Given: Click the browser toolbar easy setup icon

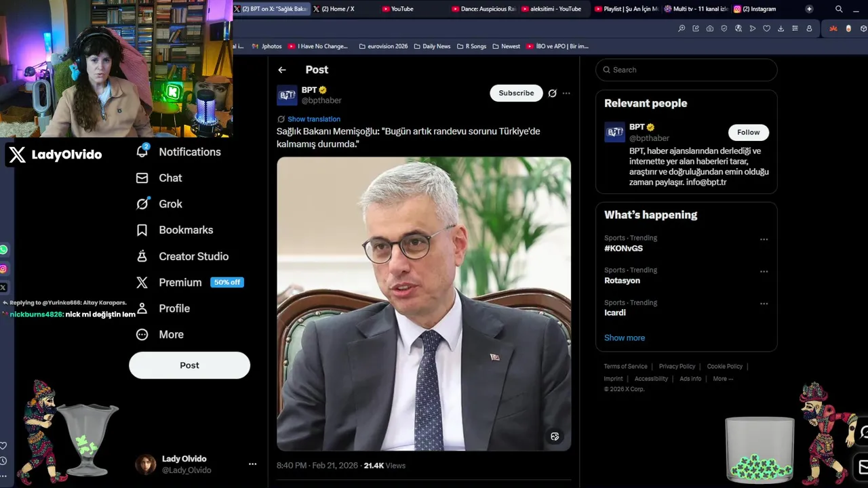Looking at the screenshot, I should click(795, 28).
